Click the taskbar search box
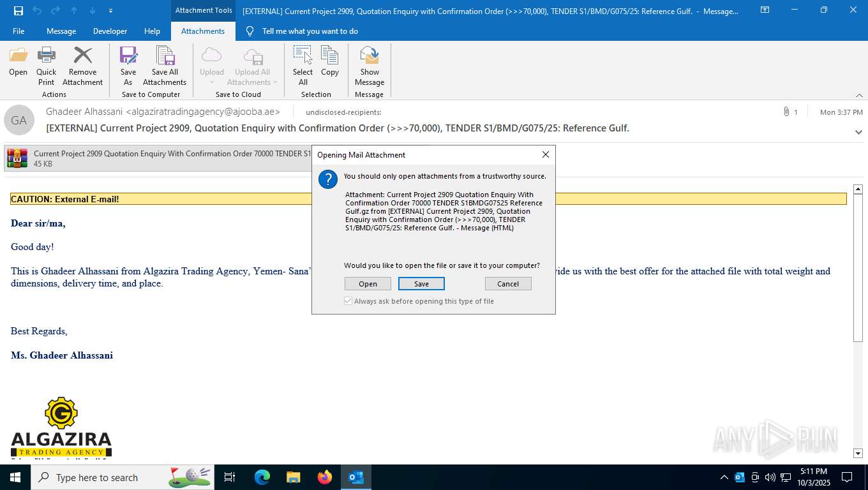 pos(123,477)
